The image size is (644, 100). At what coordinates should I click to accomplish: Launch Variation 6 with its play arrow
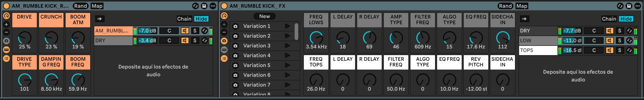coord(287,75)
